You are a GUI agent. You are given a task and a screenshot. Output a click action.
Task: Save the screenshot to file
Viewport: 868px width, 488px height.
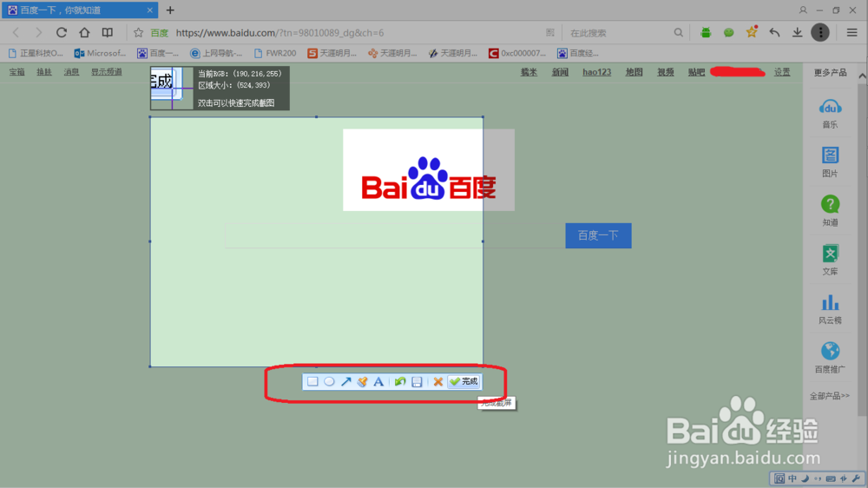(417, 382)
